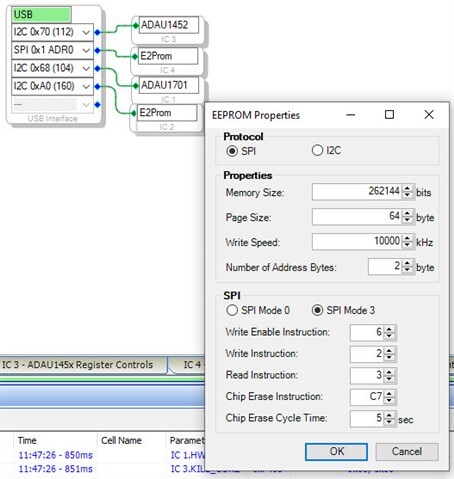Screen dimensions: 454x479
Task: Decrease Chip Erase Instruction value
Action: pos(389,401)
